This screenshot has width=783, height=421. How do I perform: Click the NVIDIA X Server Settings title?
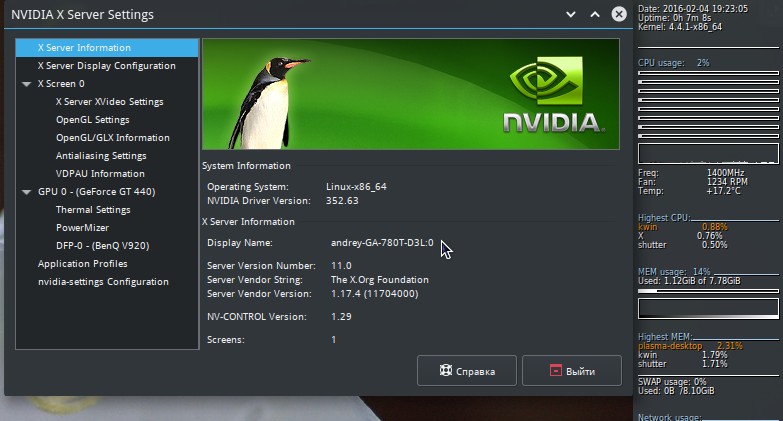[82, 15]
